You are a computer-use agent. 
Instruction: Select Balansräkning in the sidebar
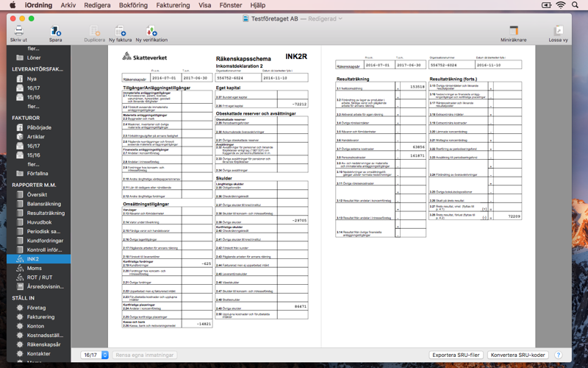(x=44, y=204)
